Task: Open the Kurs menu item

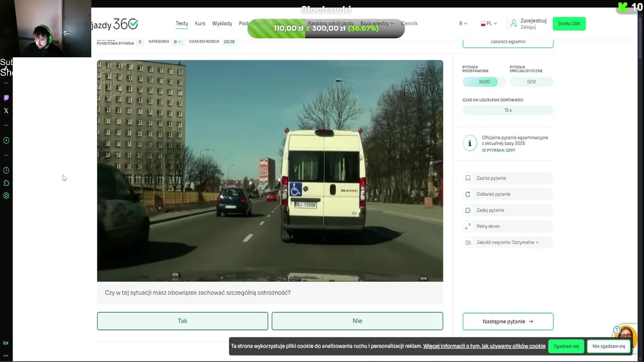Action: point(200,24)
